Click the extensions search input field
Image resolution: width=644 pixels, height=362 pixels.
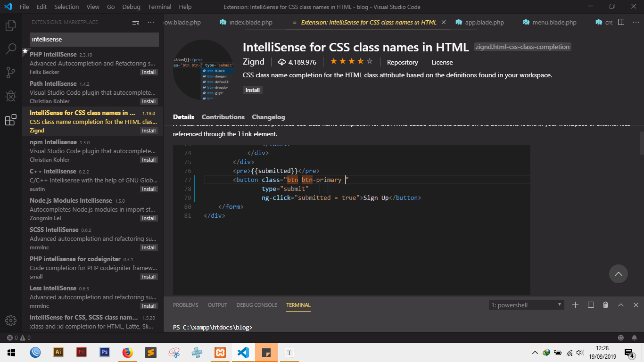pyautogui.click(x=94, y=39)
